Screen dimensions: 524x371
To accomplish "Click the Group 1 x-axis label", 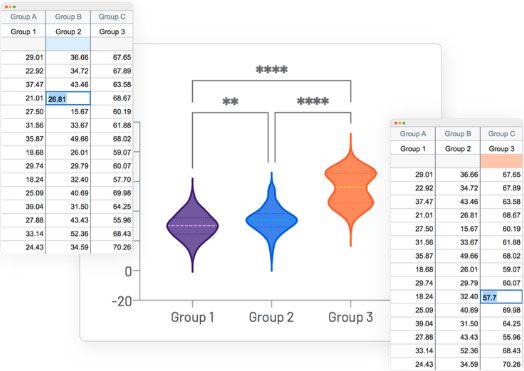I will 192,317.
